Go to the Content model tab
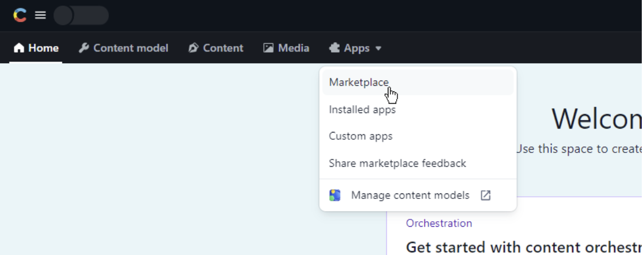Screen dimensions: 644x255 (x=131, y=48)
